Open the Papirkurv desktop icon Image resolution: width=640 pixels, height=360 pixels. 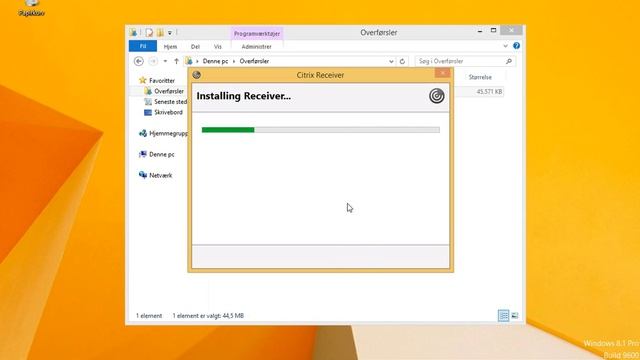(31, 8)
